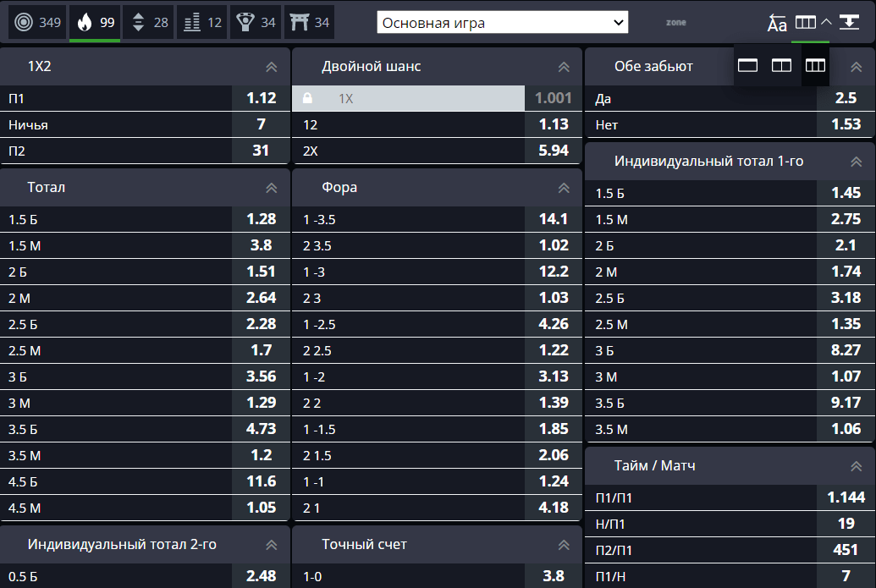Screen dimensions: 876x588
Task: Switch to two-column layout
Action: click(x=781, y=66)
